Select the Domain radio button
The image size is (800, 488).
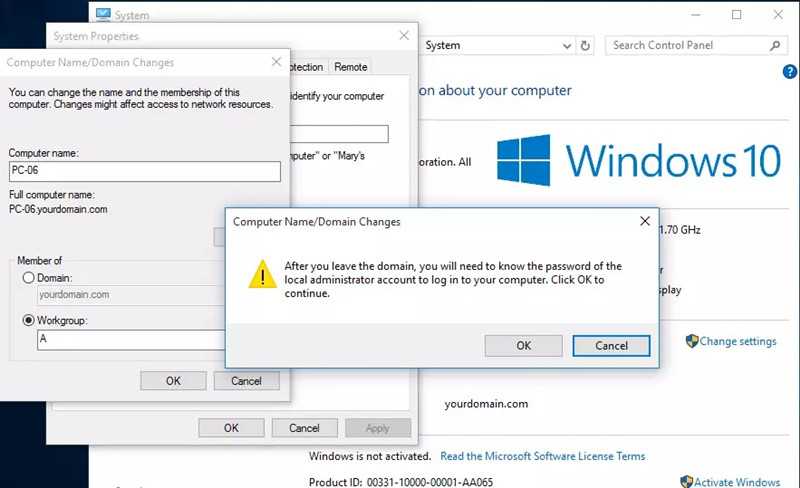point(28,277)
